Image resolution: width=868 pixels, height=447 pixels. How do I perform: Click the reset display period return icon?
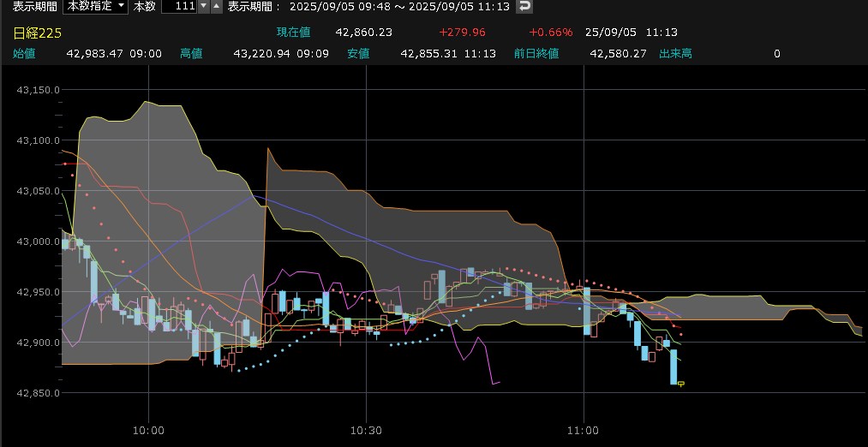(x=524, y=6)
